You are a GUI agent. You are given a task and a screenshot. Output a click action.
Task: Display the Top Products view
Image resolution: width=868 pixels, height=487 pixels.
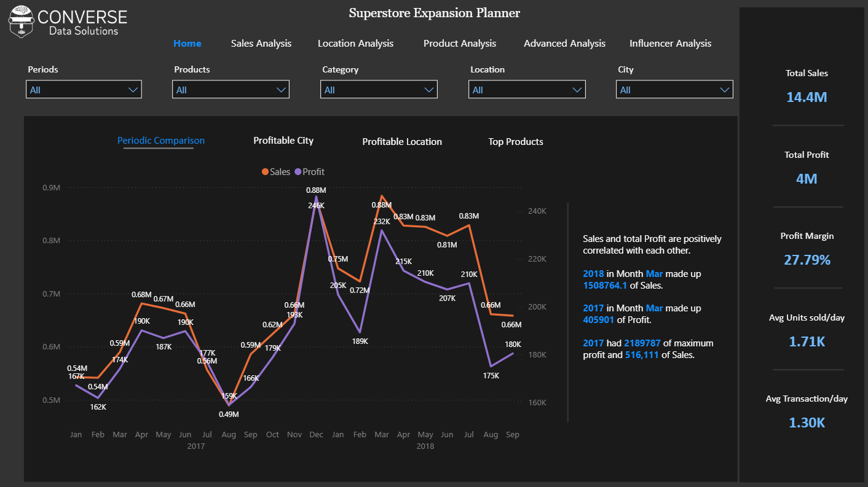point(516,142)
